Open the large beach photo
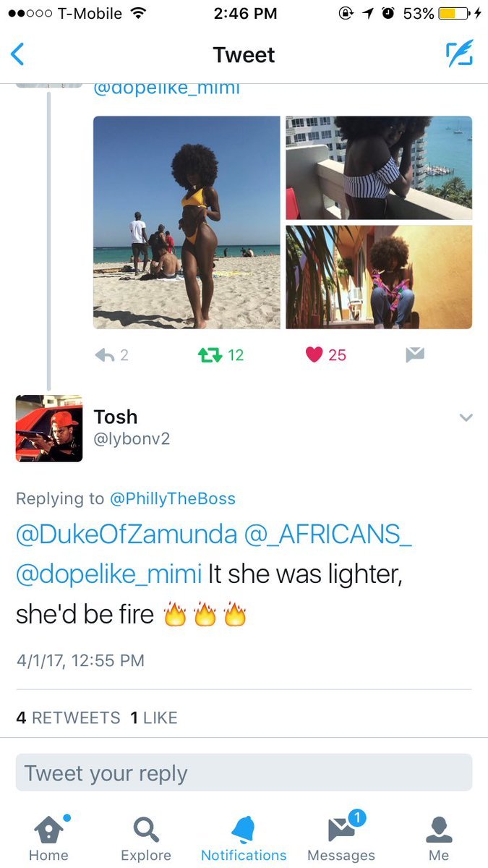The height and width of the screenshot is (868, 488). click(x=187, y=223)
